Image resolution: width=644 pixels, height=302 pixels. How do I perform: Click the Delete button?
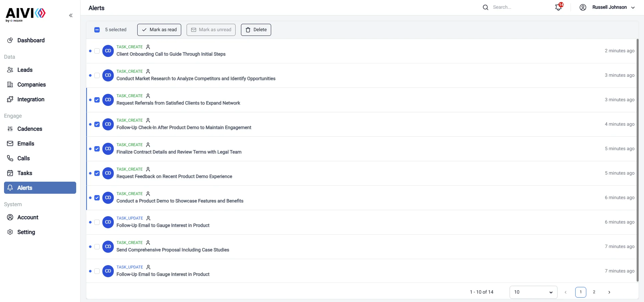(256, 30)
